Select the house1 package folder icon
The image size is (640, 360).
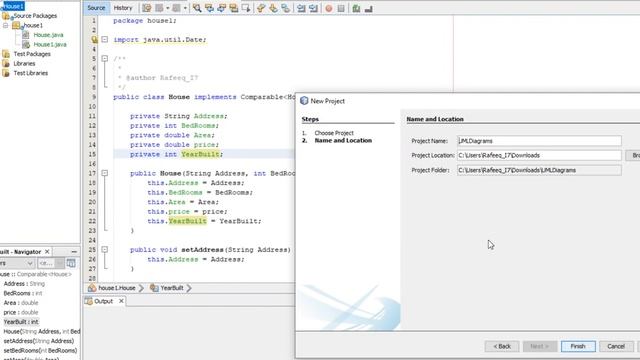[x=16, y=25]
